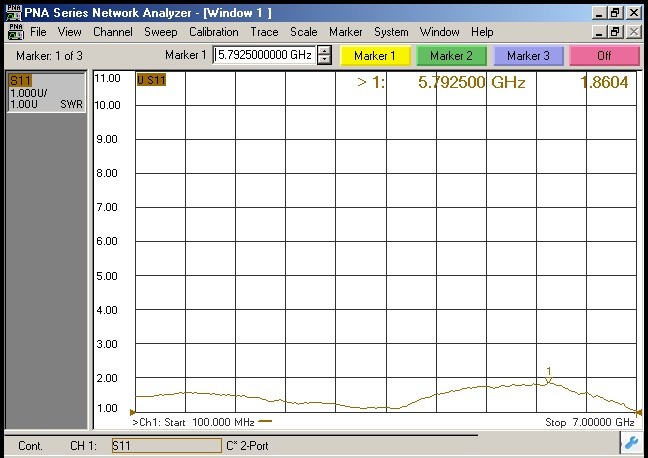This screenshot has height=458, width=648.
Task: Click the PNA icon beside File menu
Action: pos(15,32)
